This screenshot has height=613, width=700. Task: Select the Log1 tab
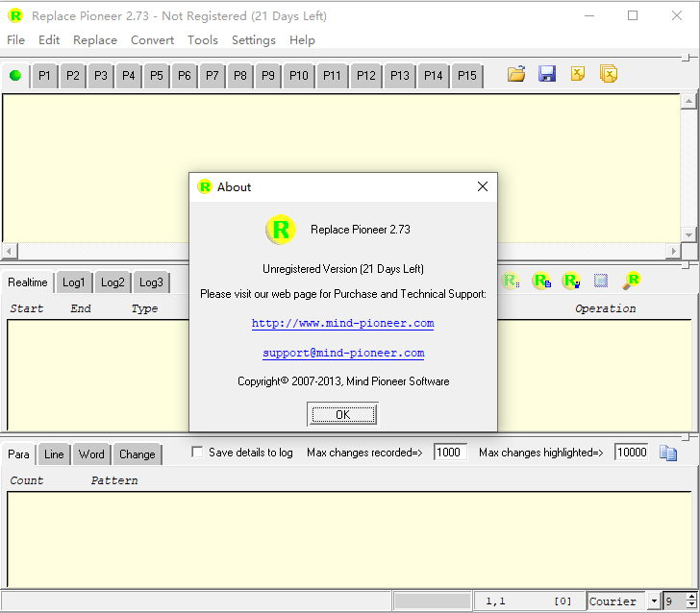click(74, 282)
